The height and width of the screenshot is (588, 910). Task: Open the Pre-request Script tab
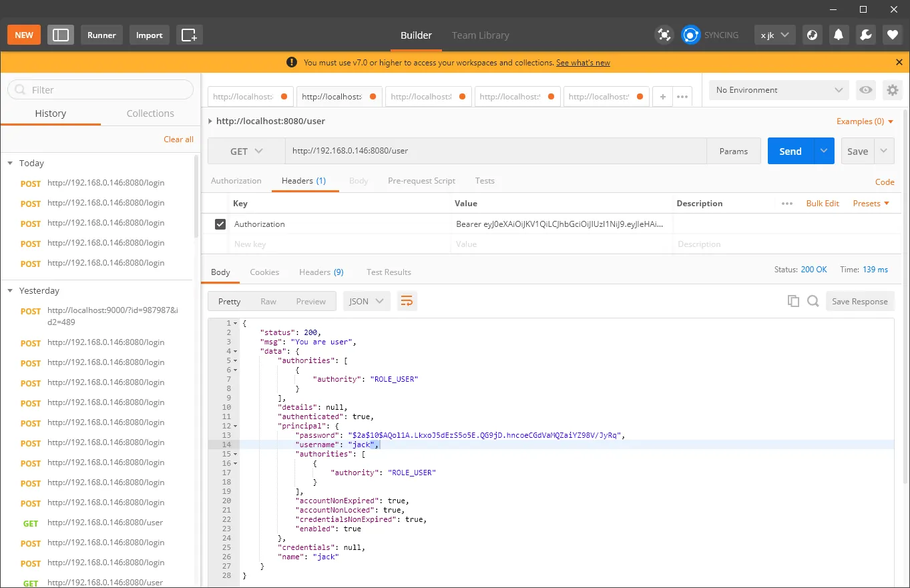[421, 181]
